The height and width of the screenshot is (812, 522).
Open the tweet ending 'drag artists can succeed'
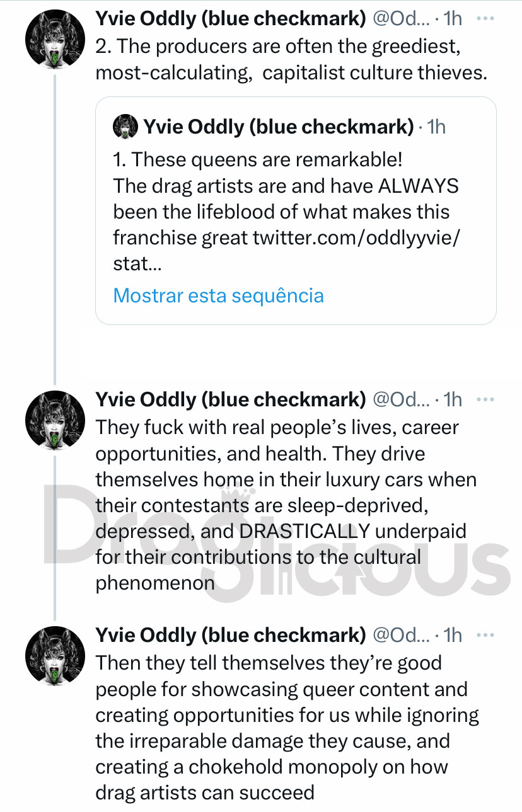click(x=287, y=727)
